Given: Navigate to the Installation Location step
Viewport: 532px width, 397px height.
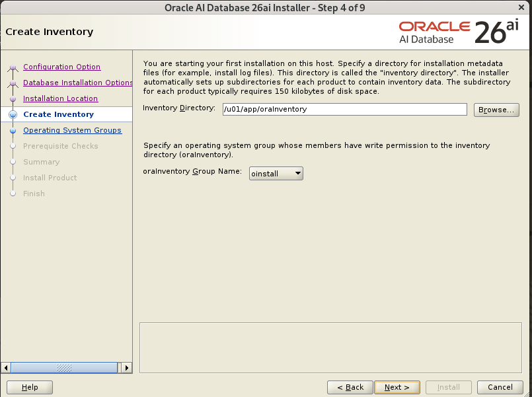Looking at the screenshot, I should pos(60,98).
